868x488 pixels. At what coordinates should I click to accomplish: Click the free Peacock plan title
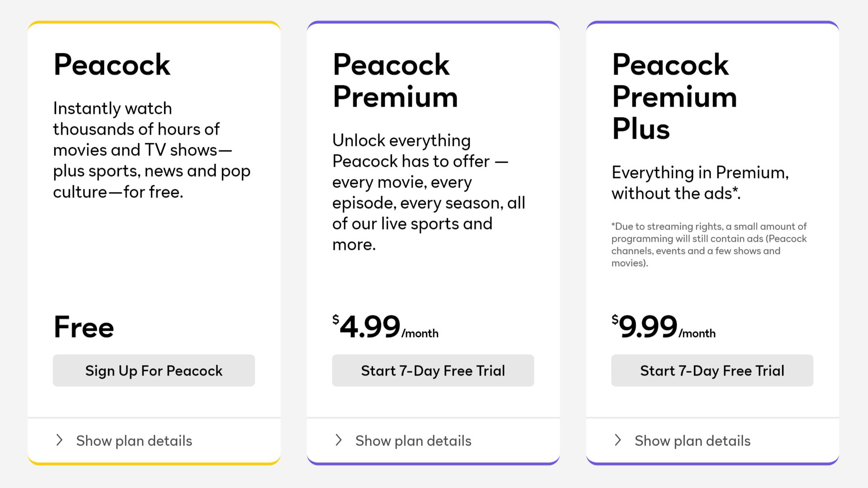pyautogui.click(x=112, y=65)
